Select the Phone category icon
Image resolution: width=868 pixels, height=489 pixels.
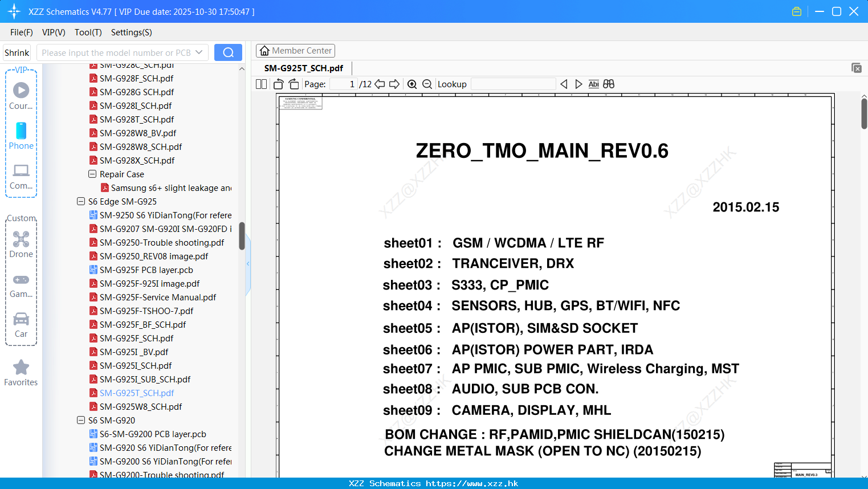pos(21,131)
